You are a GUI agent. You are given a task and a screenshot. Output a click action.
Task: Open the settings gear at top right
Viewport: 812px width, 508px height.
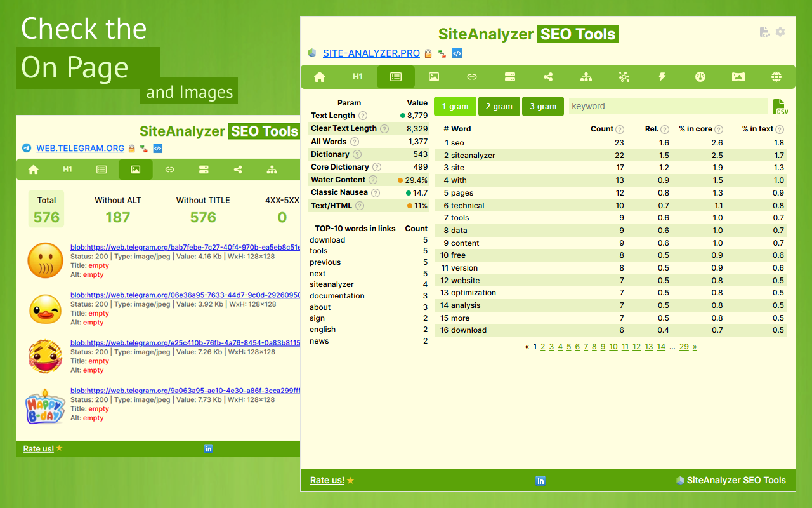[x=780, y=32]
